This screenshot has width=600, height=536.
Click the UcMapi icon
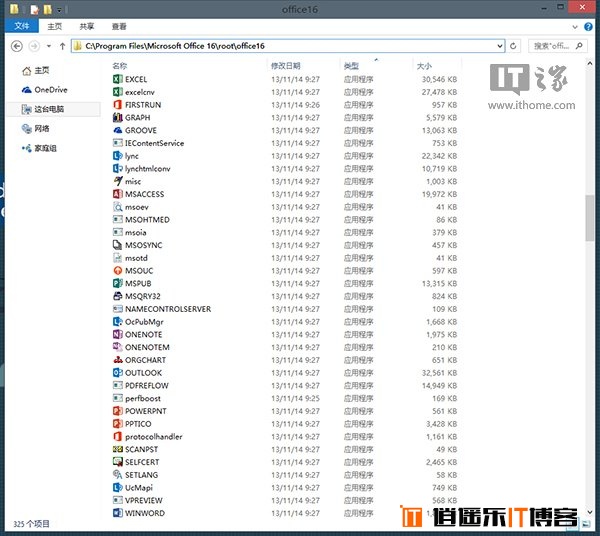pos(117,487)
